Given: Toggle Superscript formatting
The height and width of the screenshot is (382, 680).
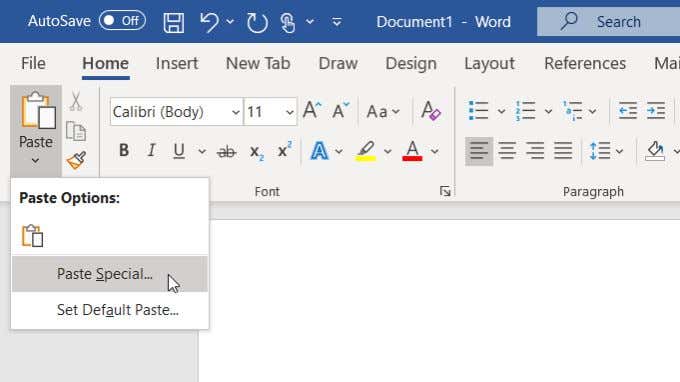Looking at the screenshot, I should pos(284,150).
